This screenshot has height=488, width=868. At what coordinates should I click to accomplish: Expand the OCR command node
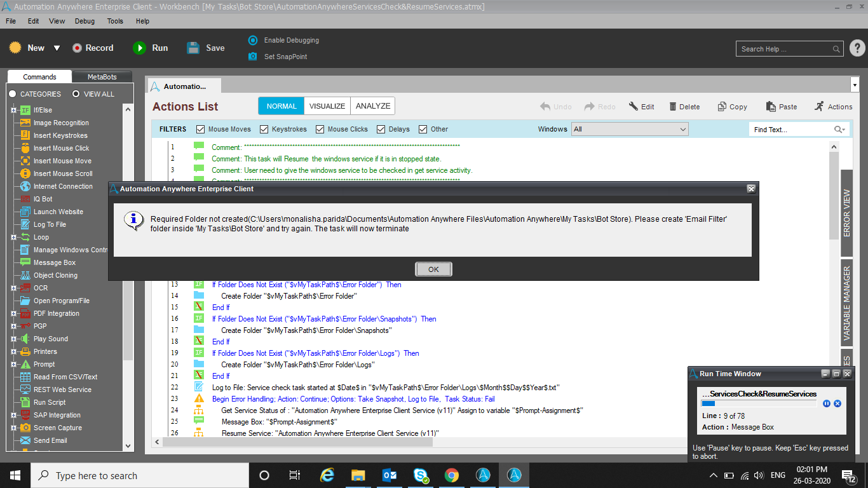click(14, 288)
